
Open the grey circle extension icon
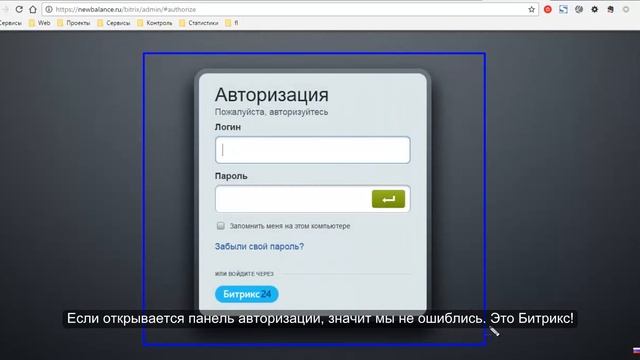tap(626, 9)
